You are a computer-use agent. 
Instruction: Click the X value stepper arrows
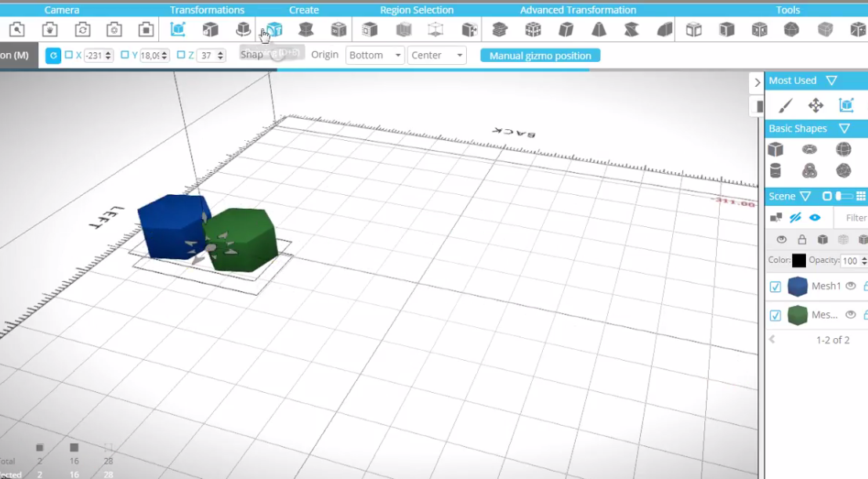108,56
